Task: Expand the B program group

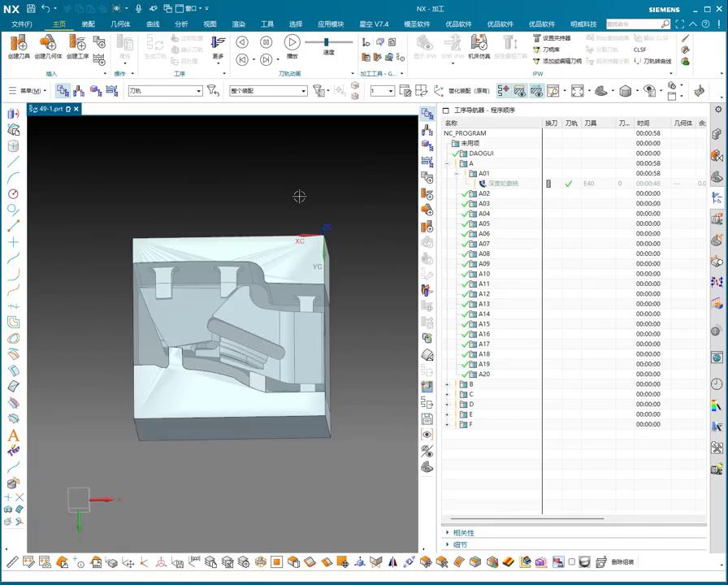Action: (447, 384)
